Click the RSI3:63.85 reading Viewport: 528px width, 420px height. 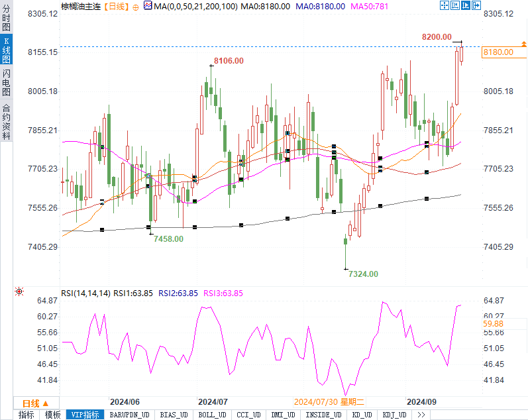pyautogui.click(x=223, y=293)
